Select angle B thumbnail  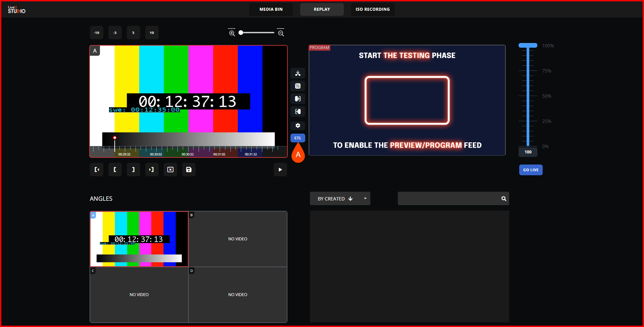click(x=238, y=239)
